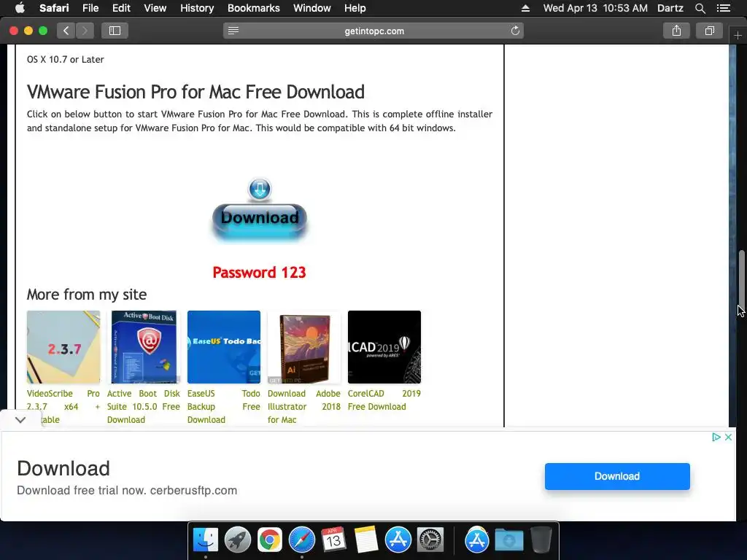Image resolution: width=747 pixels, height=560 pixels.
Task: Open Finder from the Dock
Action: (x=205, y=540)
